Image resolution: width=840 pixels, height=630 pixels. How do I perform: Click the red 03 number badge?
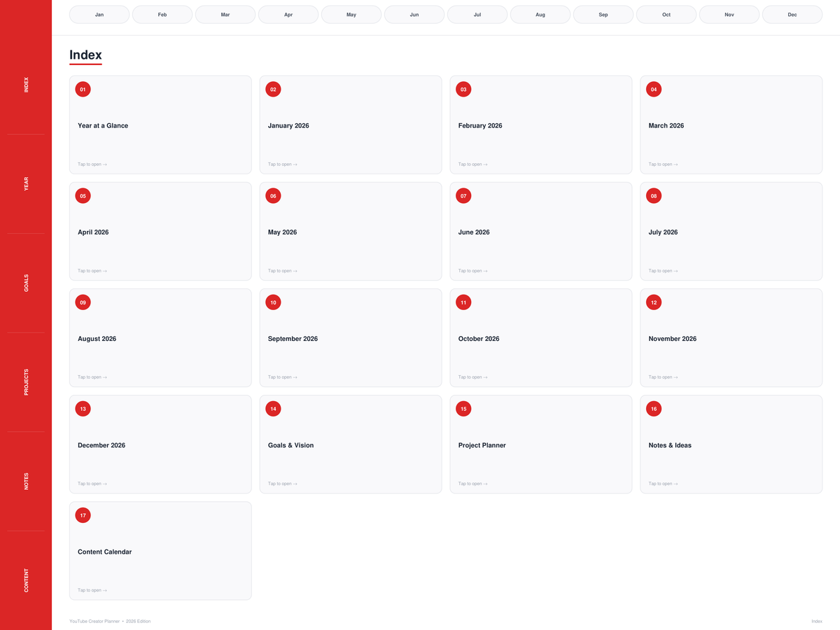[463, 89]
